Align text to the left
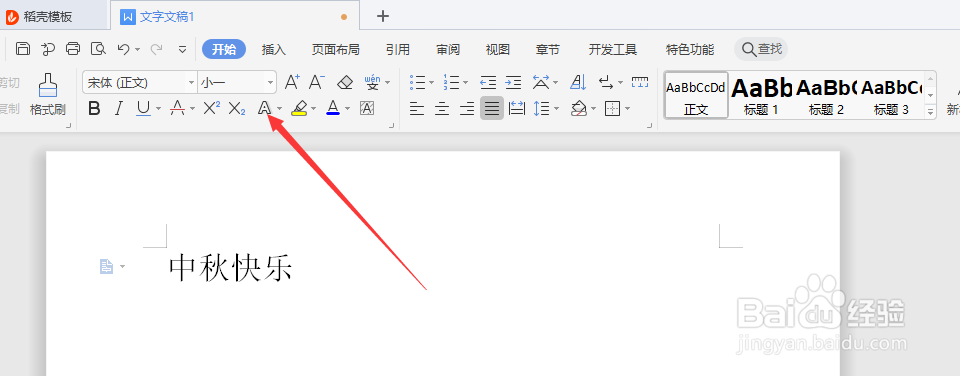The height and width of the screenshot is (376, 960). pos(417,109)
